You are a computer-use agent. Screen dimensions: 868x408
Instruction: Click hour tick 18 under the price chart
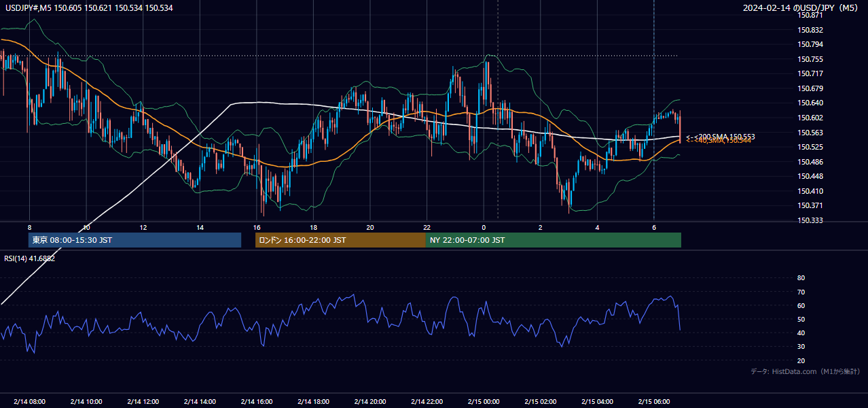[313, 227]
